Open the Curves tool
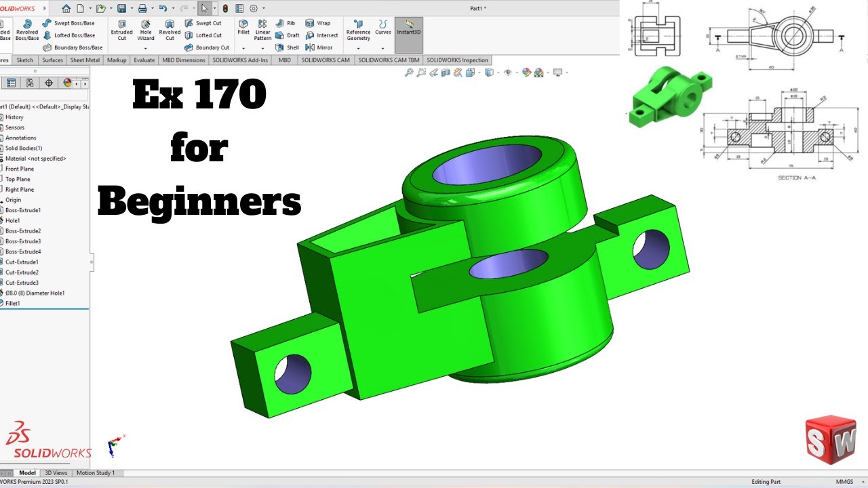868x488 pixels. click(383, 27)
